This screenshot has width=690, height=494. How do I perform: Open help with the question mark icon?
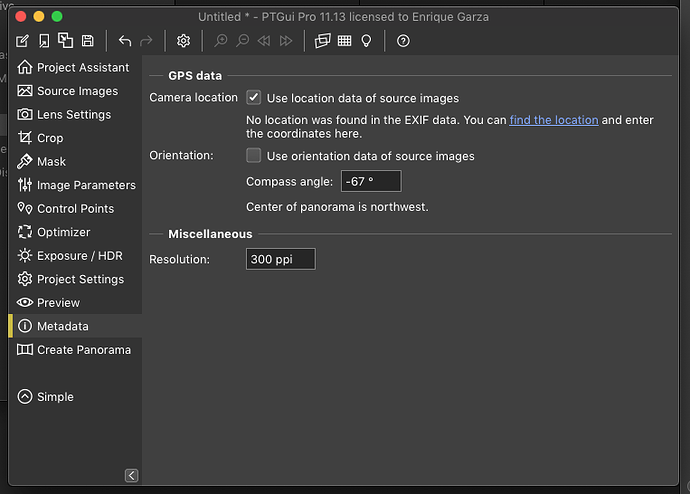pos(403,41)
